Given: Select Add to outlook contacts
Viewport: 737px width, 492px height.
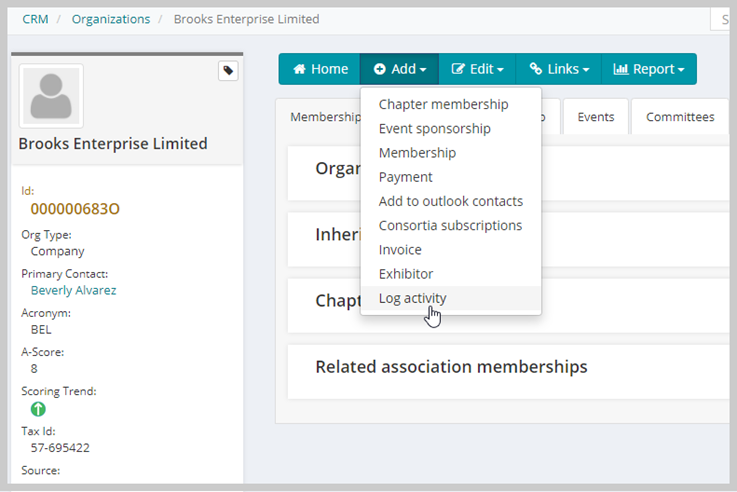Looking at the screenshot, I should click(451, 201).
